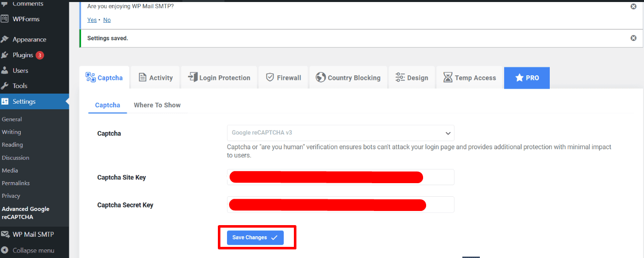Viewport: 644px width, 258px height.
Task: Click the Settings sliders icon in sidebar
Action: coord(5,101)
